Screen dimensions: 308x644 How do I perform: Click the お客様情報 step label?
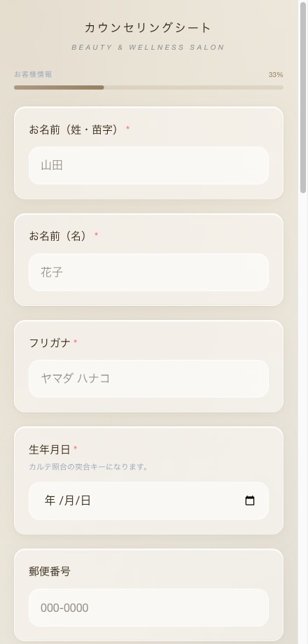pyautogui.click(x=33, y=74)
